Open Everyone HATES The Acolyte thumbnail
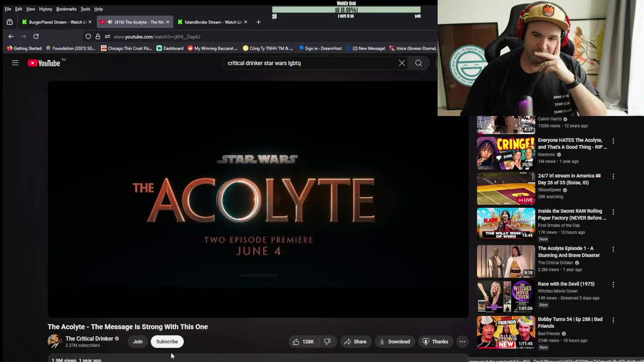 click(x=506, y=153)
